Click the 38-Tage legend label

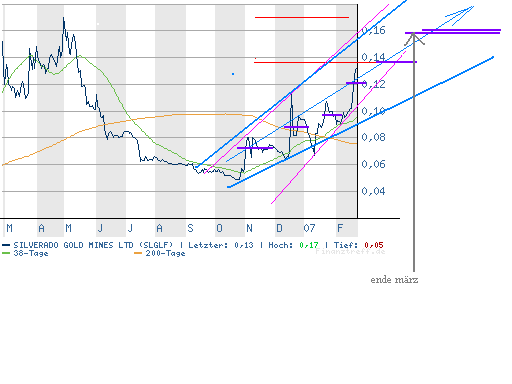31,253
